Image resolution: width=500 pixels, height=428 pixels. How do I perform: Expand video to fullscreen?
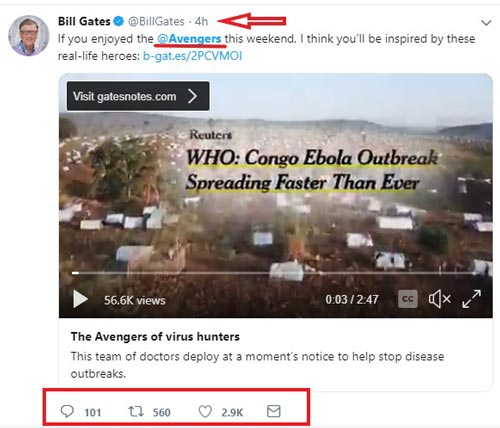point(471,299)
